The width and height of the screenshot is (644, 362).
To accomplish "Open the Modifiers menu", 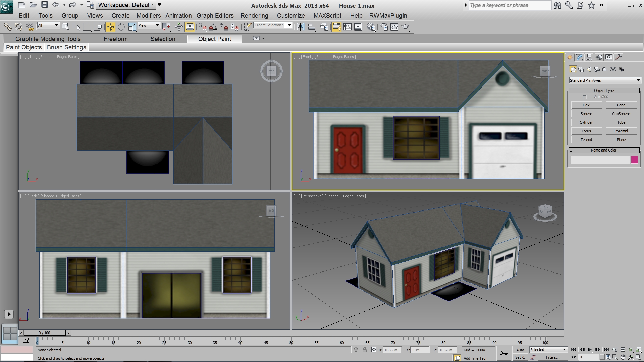I will point(148,16).
